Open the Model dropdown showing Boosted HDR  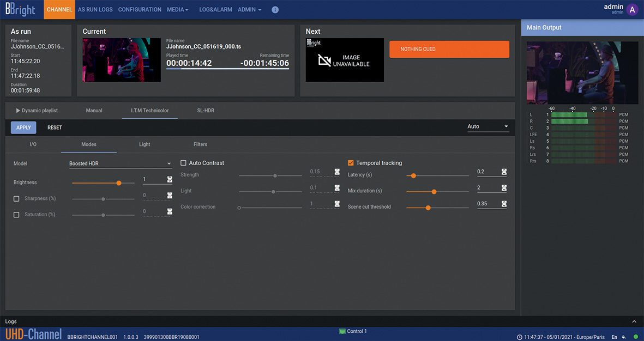[120, 163]
